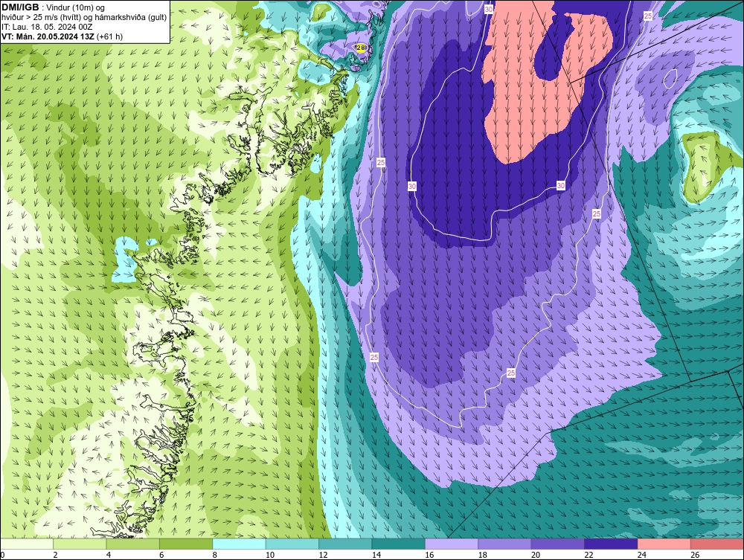Viewport: 744px width, 560px height.
Task: Click the legend scale number 2
Action: pos(56,555)
